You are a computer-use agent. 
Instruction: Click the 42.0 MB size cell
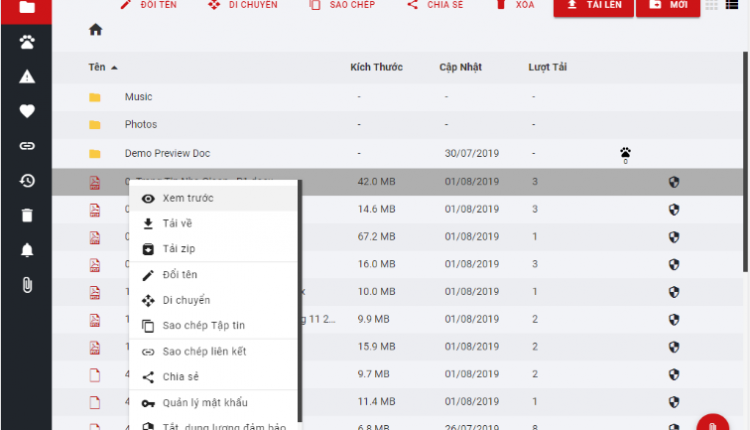click(x=376, y=182)
